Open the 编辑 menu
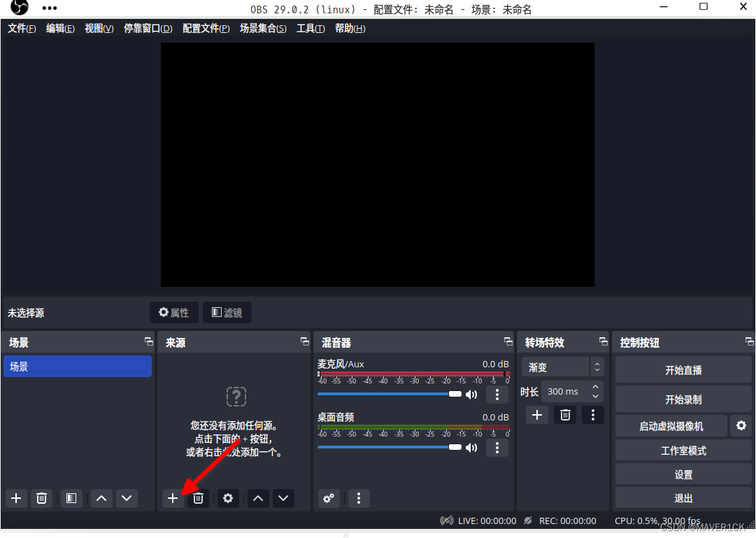The width and height of the screenshot is (756, 538). tap(60, 29)
